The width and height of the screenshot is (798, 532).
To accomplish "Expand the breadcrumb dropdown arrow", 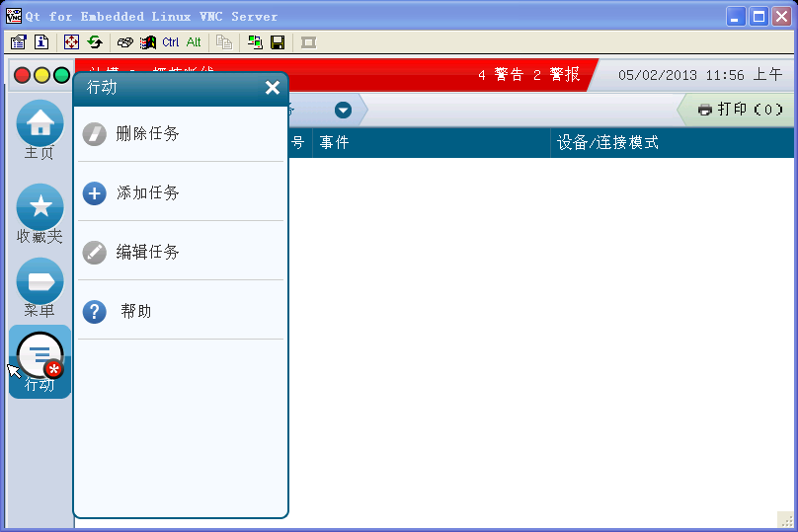I will pos(343,110).
